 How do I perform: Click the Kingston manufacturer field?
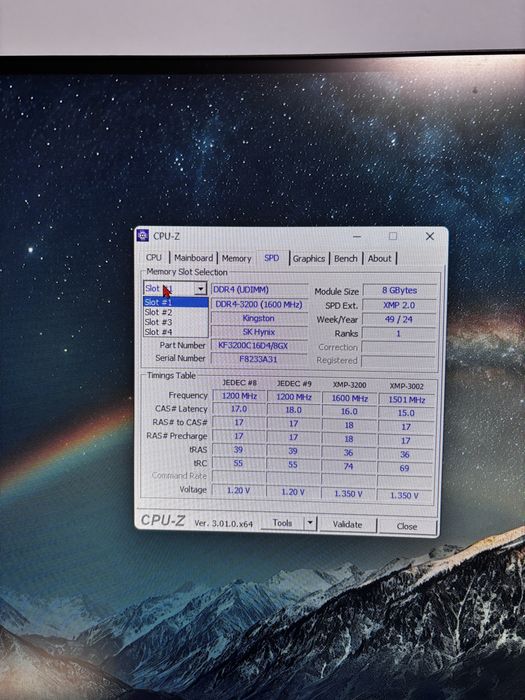[259, 318]
